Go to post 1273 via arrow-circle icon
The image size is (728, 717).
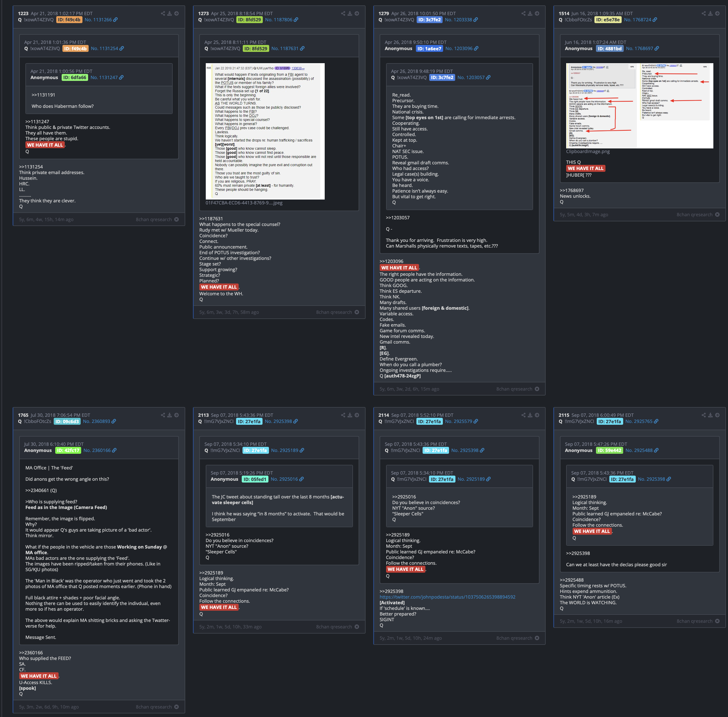(x=357, y=14)
